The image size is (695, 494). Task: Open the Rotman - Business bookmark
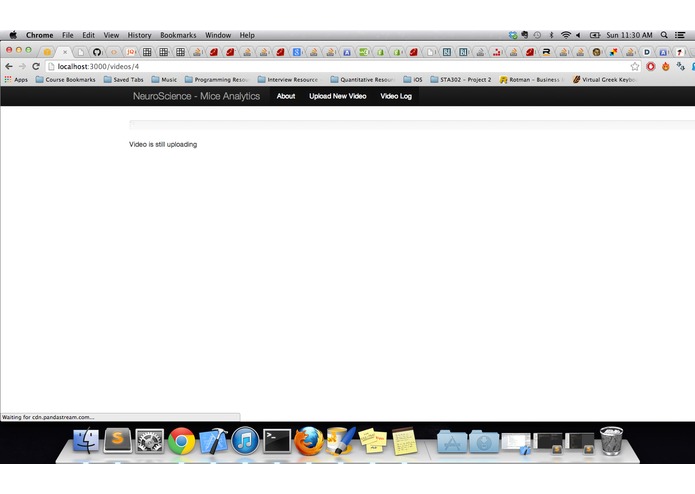531,80
